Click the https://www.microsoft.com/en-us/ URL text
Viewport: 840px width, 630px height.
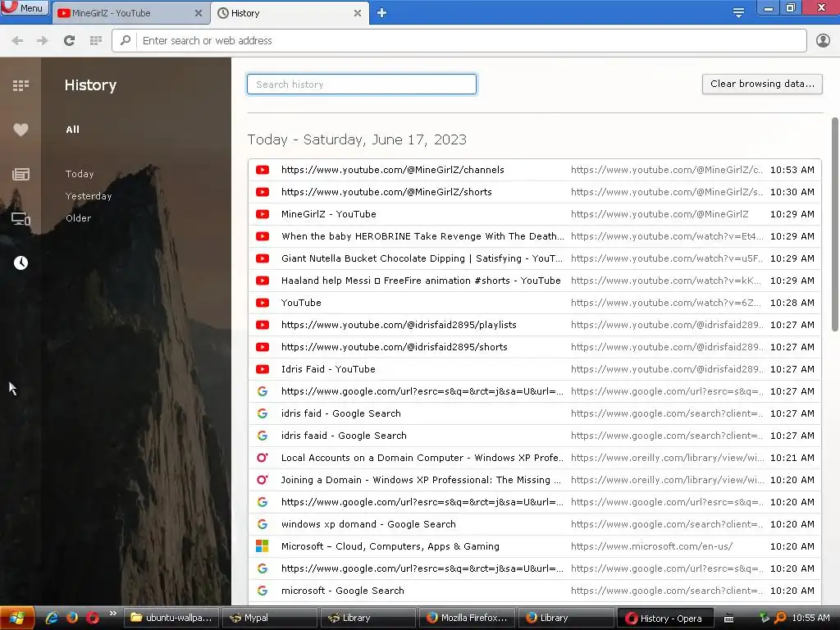(x=651, y=546)
